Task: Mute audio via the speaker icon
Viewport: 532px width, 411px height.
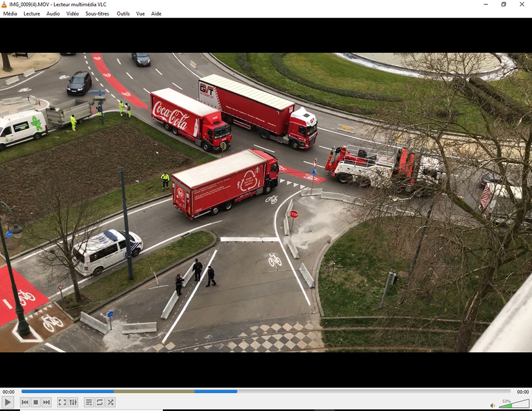Action: 493,405
